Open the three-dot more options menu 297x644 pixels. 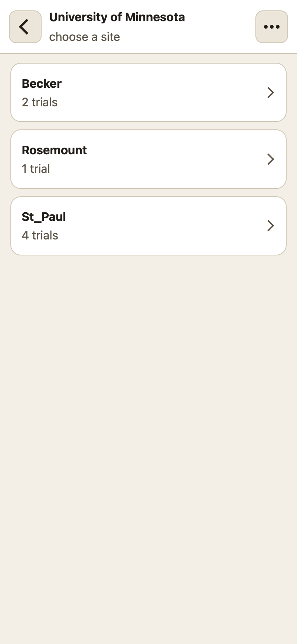click(272, 27)
